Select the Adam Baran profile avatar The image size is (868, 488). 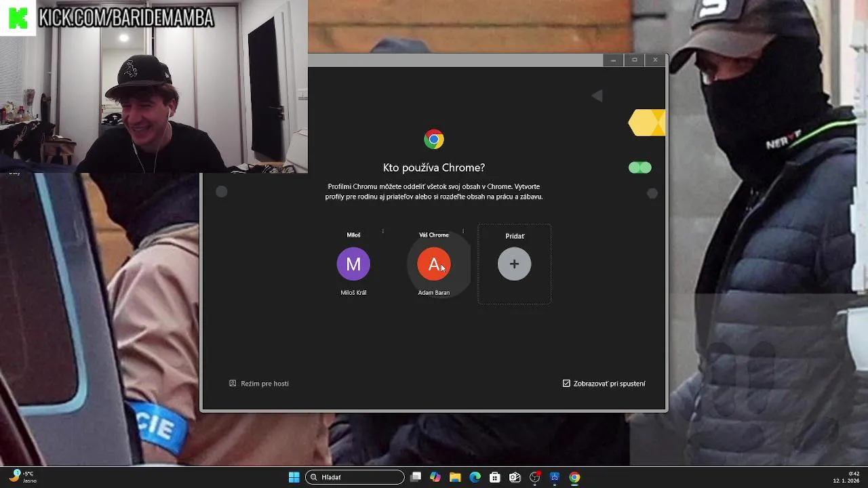point(434,264)
